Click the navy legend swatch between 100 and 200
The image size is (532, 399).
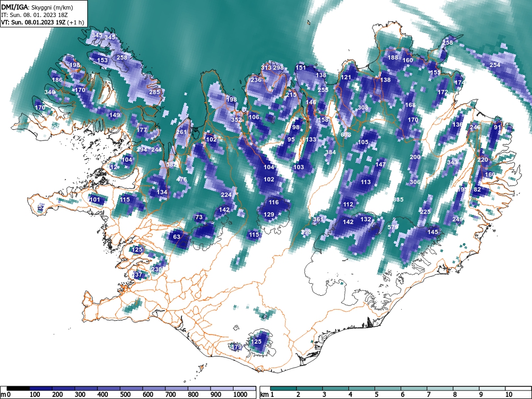[41, 388]
